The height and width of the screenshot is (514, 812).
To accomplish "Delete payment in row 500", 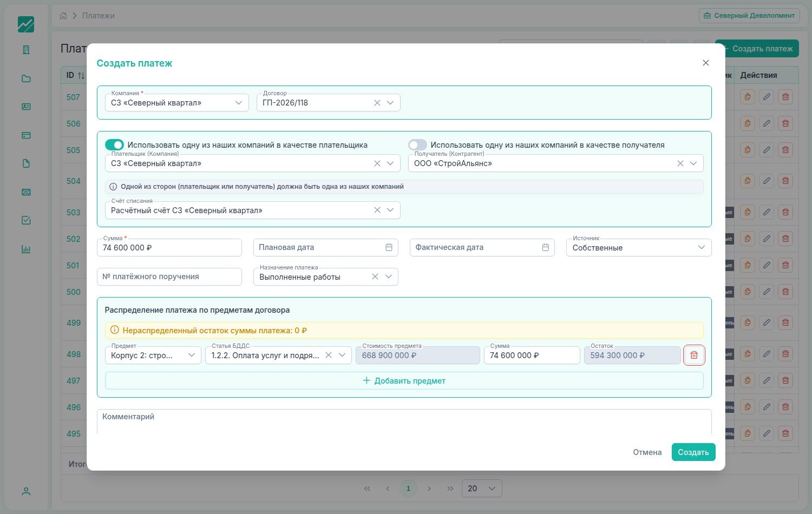I will point(785,292).
